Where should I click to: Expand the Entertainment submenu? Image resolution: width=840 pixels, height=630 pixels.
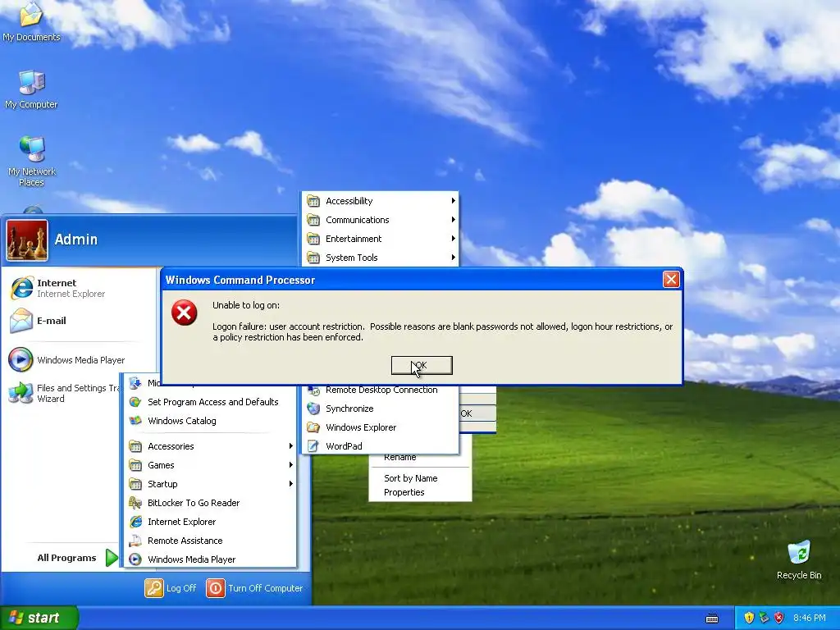pos(381,239)
